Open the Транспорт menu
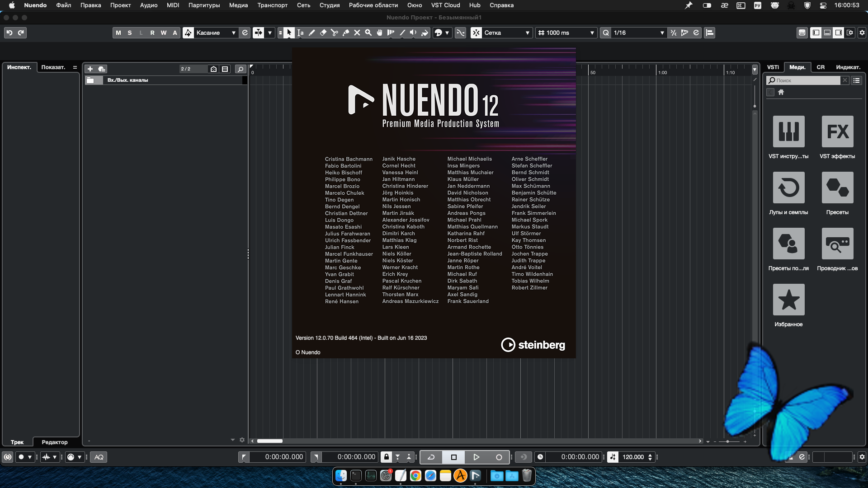 [272, 5]
